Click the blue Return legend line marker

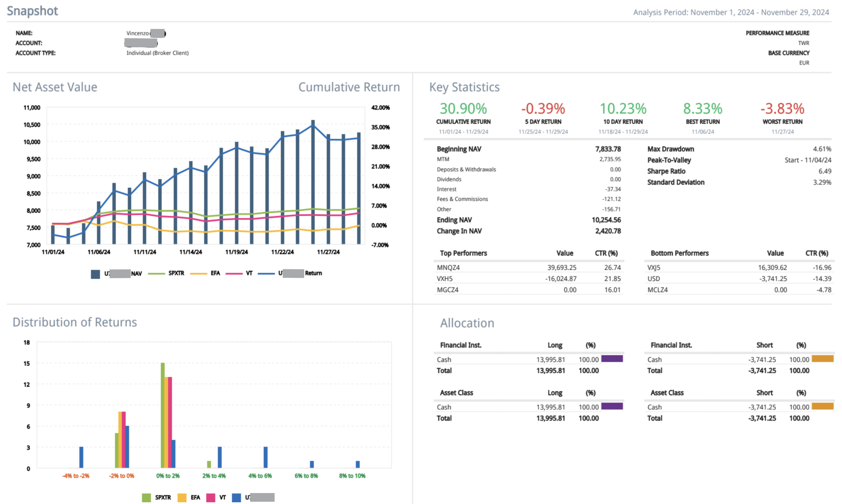266,274
